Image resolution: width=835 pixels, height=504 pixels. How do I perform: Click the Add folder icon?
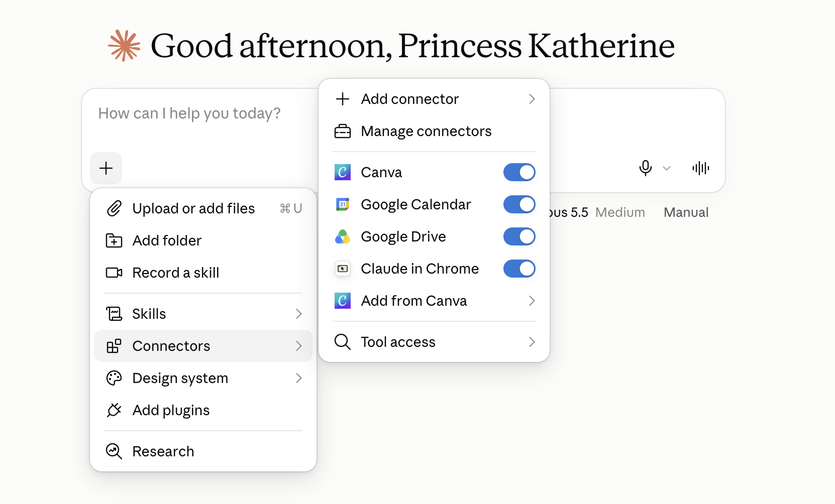click(x=114, y=240)
